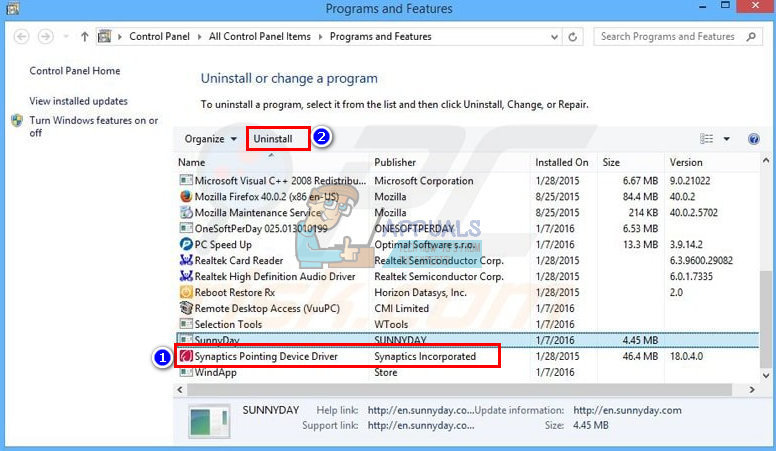Click Optimal Software s.r.o. publisher cell
The image size is (776, 451).
click(424, 245)
